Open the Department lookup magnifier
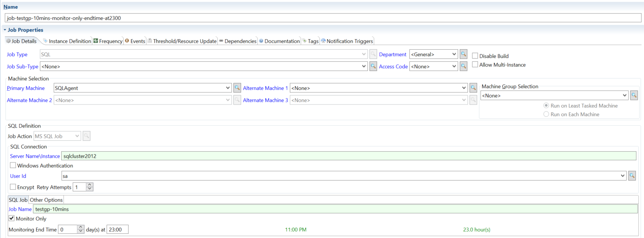The image size is (644, 238). pos(463,54)
